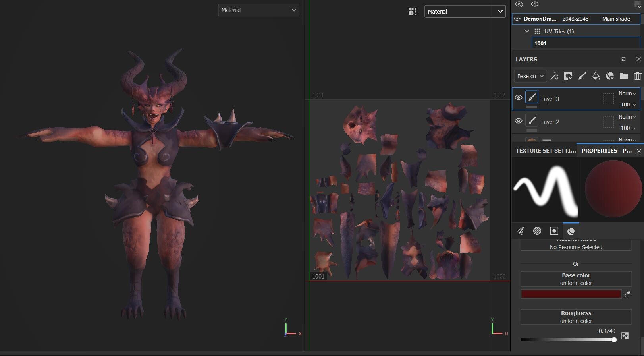
Task: Create a new layer folder
Action: (624, 76)
